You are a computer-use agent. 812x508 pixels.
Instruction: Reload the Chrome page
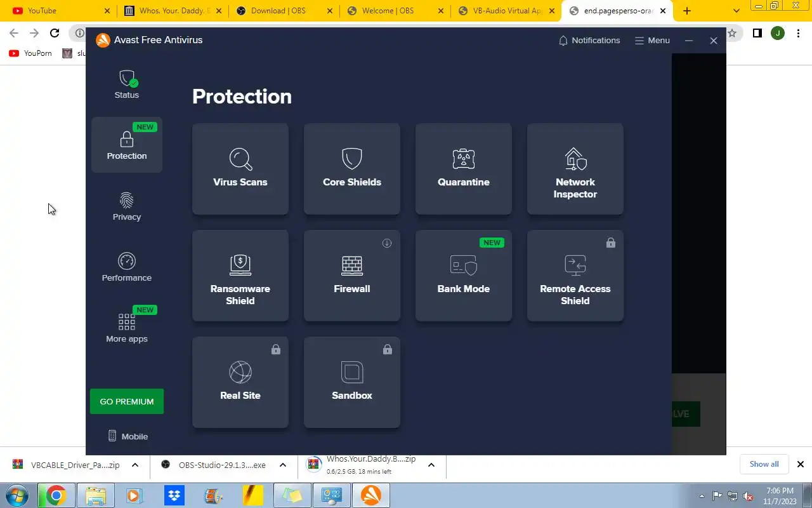click(x=55, y=33)
